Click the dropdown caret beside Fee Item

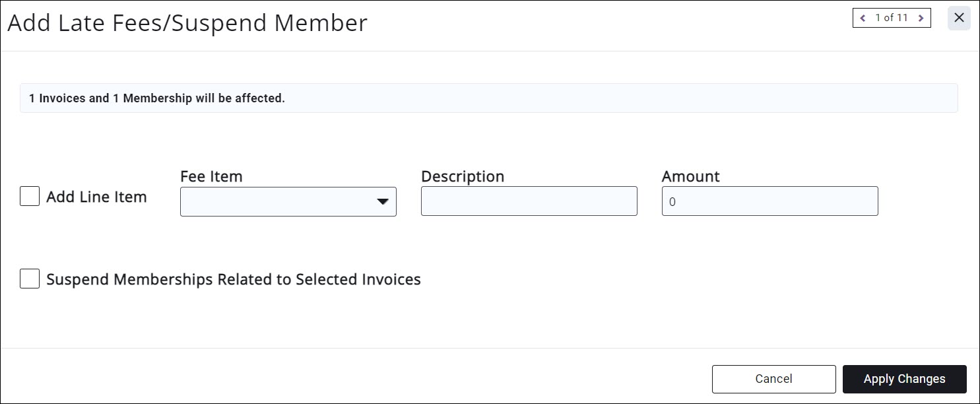coord(383,202)
